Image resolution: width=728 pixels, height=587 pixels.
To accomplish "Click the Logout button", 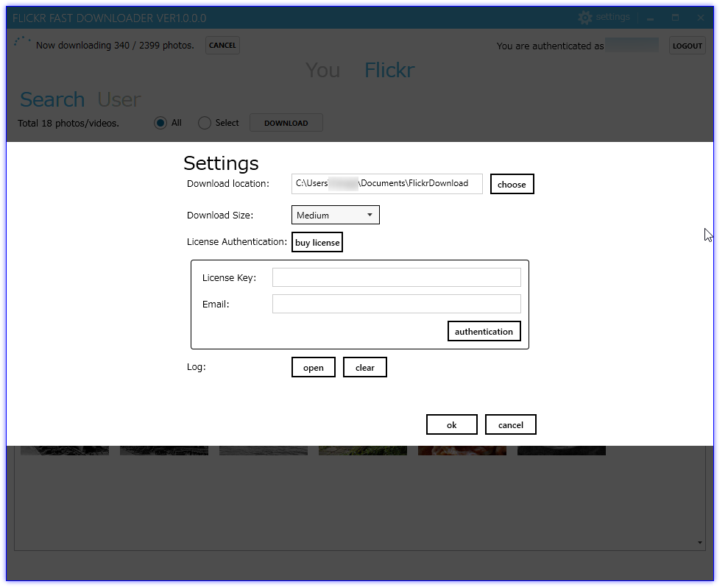I will click(687, 46).
